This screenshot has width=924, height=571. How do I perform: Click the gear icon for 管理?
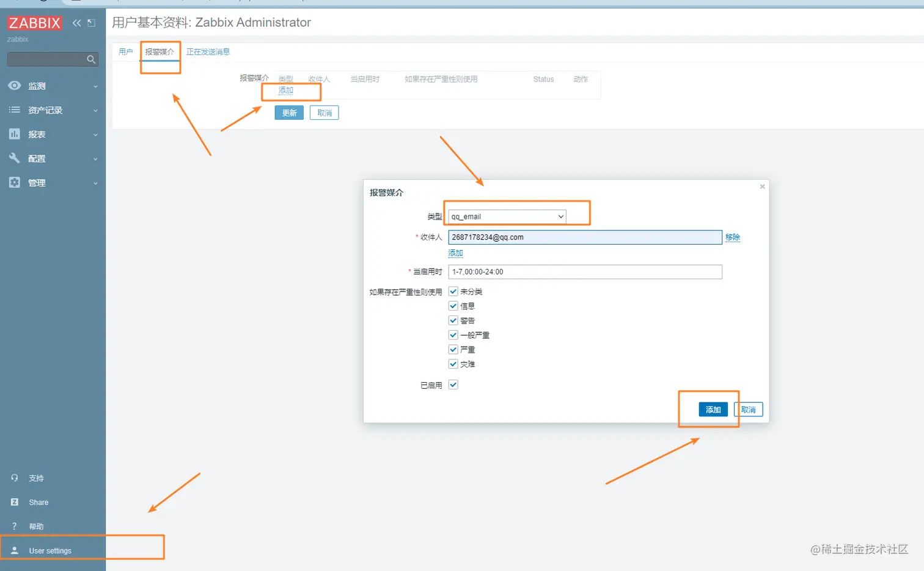15,182
